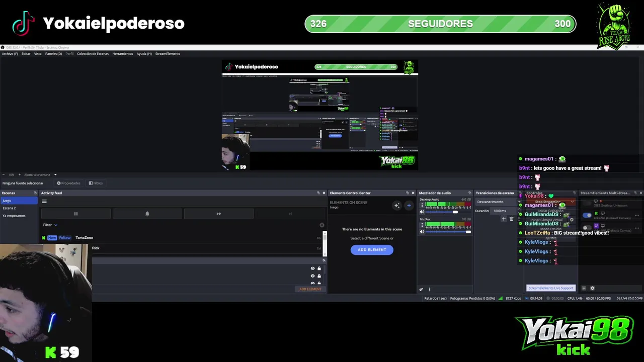Select the Escena 2 scene

19,208
